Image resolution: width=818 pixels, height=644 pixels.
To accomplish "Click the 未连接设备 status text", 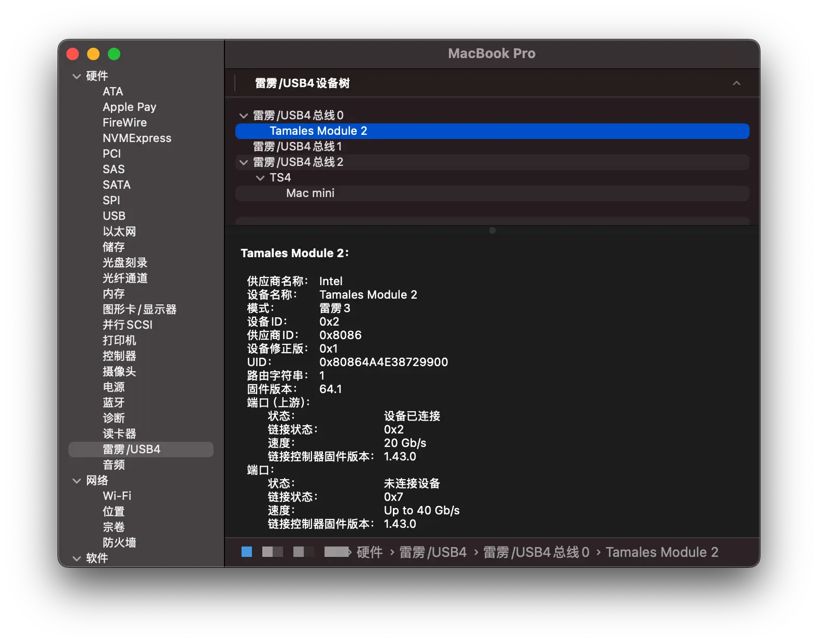I will 412,484.
